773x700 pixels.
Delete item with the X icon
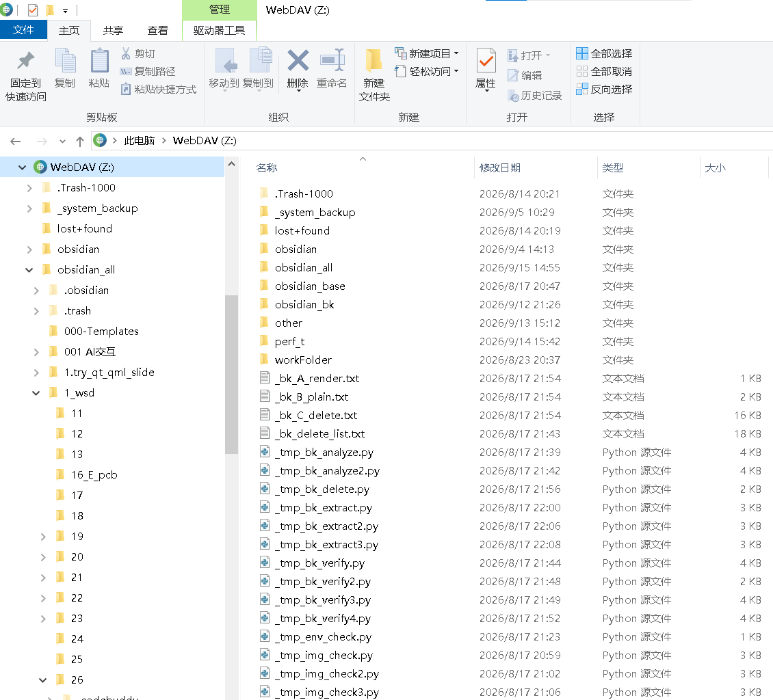coord(298,69)
